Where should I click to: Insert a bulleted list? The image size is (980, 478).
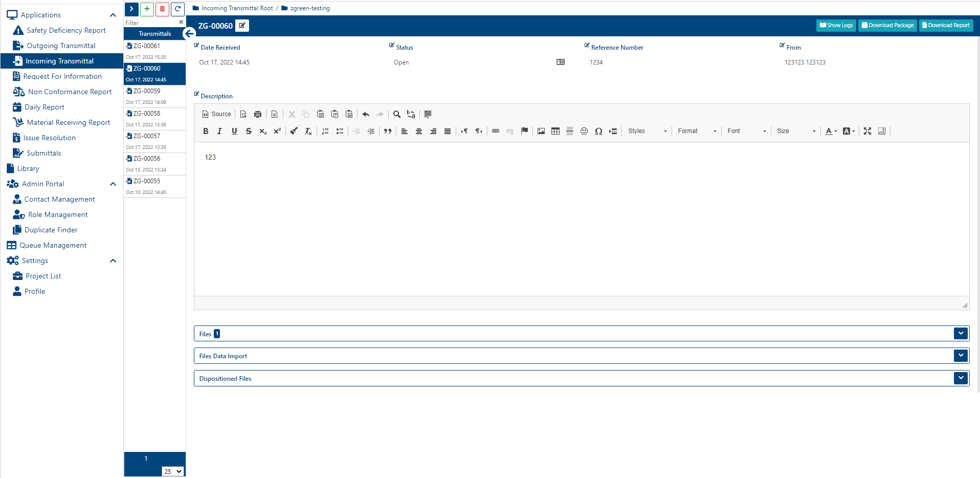coord(340,131)
